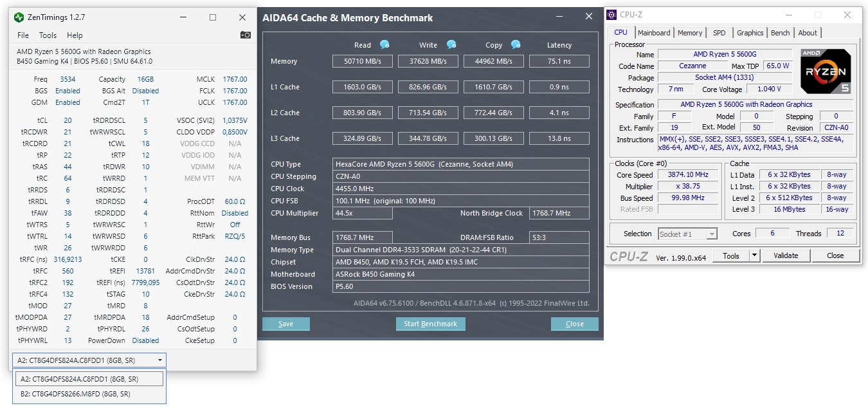Screen dimensions: 868x408
Task: Click the Core Voltage 1.040 V value
Action: pos(769,89)
